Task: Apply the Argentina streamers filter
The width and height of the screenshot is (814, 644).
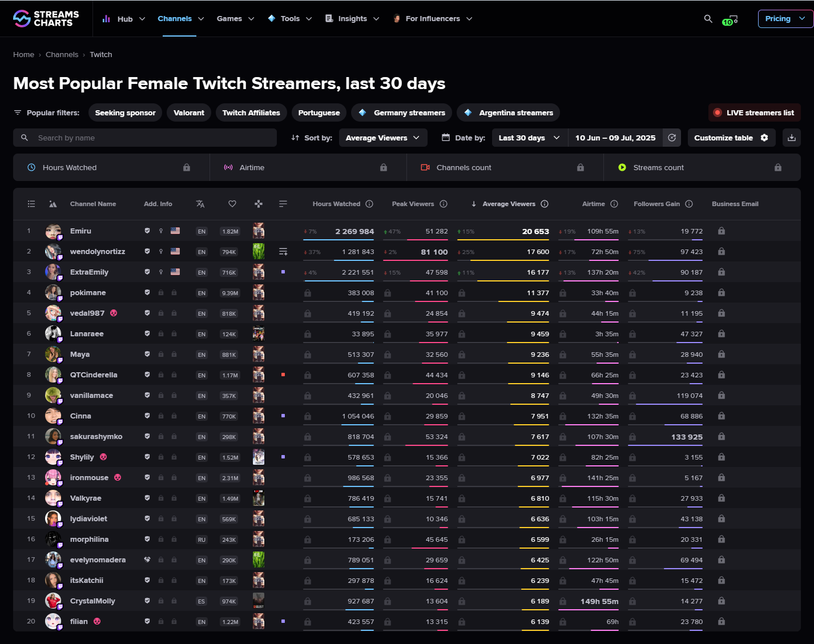Action: 508,112
